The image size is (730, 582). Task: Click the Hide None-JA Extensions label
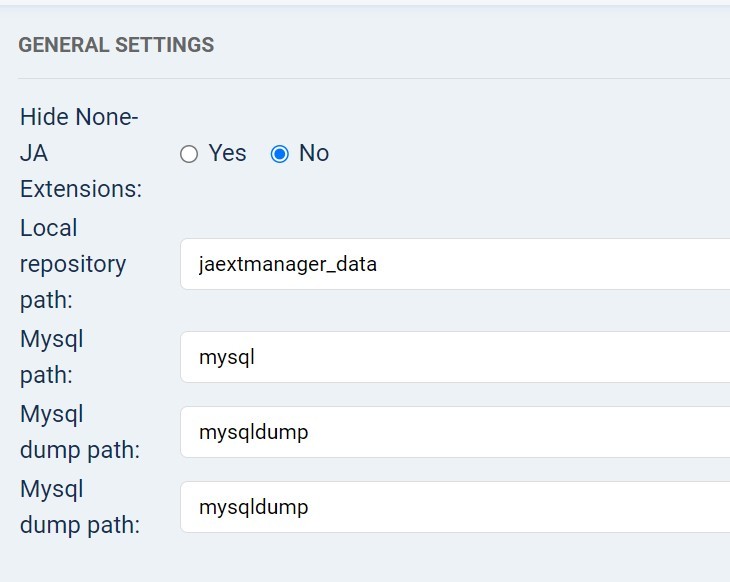point(80,153)
